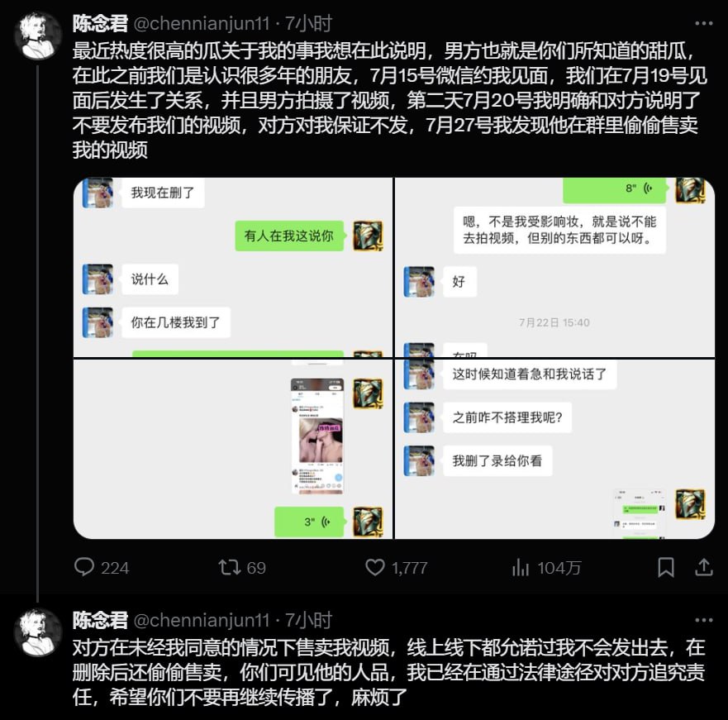
Task: Click the retweet icon with 69 reposts
Action: 230,567
